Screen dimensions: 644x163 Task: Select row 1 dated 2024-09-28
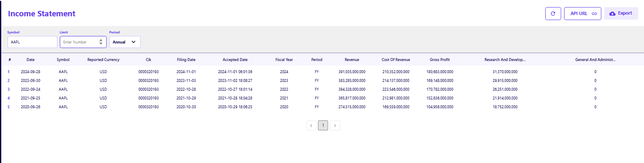[322, 71]
